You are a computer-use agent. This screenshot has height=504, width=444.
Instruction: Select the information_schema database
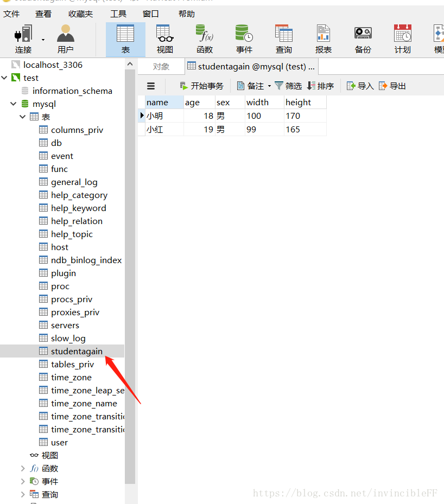(x=72, y=91)
